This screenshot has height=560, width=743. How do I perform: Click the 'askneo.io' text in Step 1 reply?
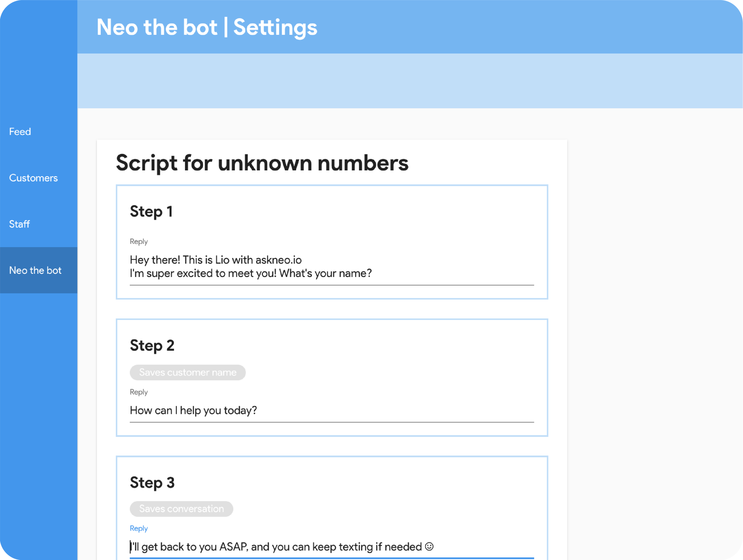tap(278, 260)
